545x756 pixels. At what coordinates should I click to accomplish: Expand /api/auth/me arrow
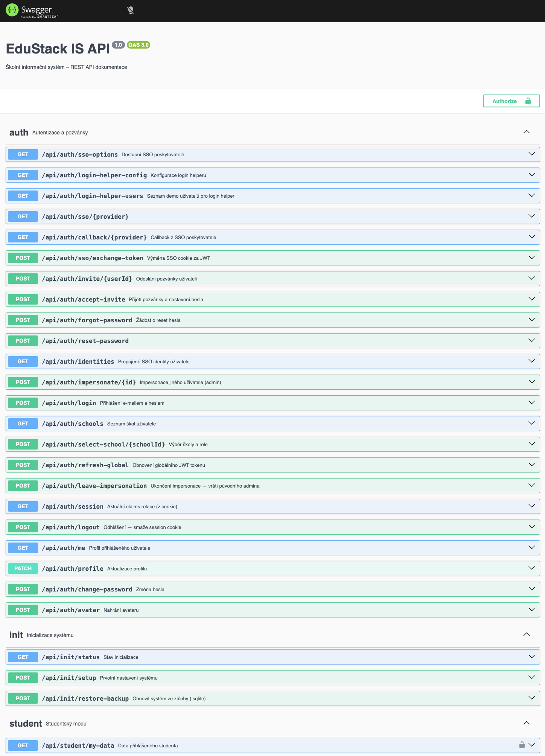tap(532, 547)
